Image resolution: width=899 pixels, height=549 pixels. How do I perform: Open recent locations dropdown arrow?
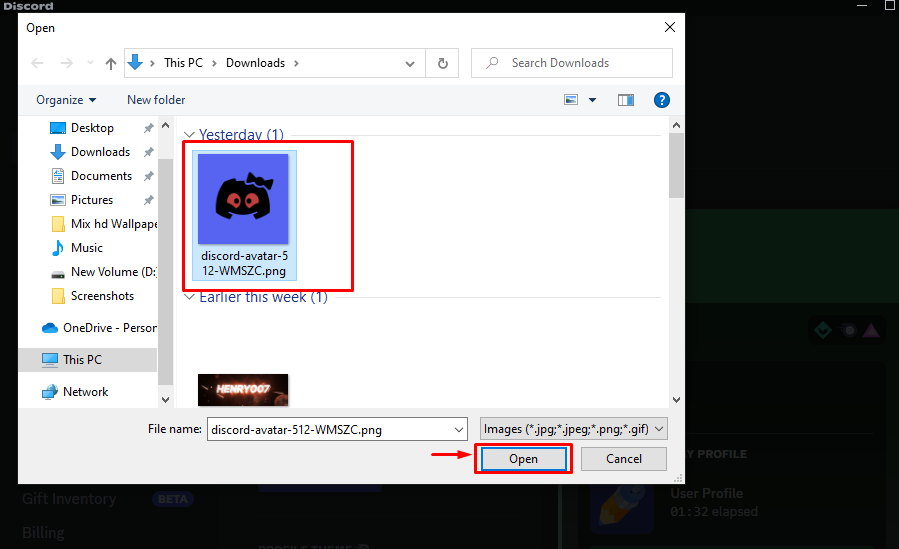90,63
